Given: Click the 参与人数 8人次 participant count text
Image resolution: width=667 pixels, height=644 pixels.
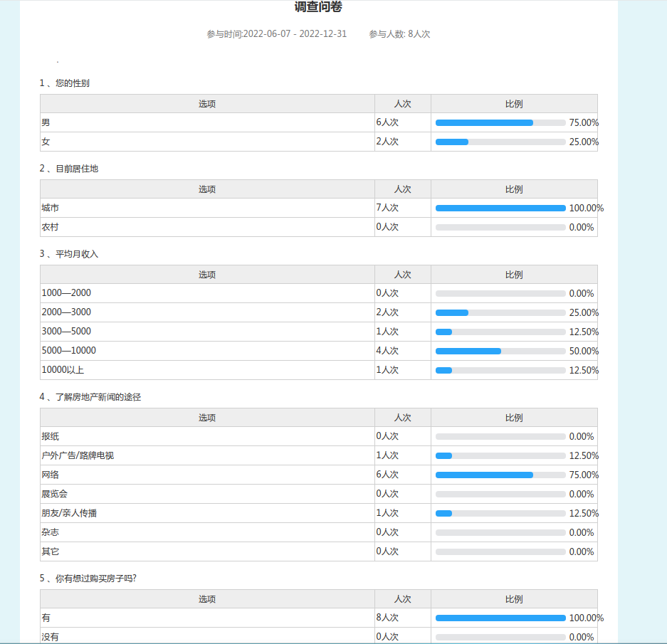Looking at the screenshot, I should click(399, 34).
